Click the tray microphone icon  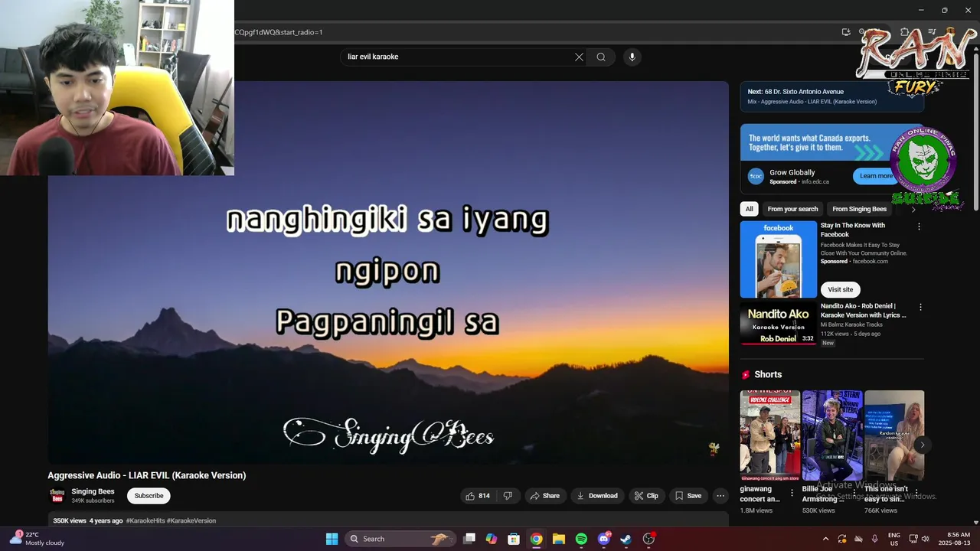pyautogui.click(x=874, y=539)
